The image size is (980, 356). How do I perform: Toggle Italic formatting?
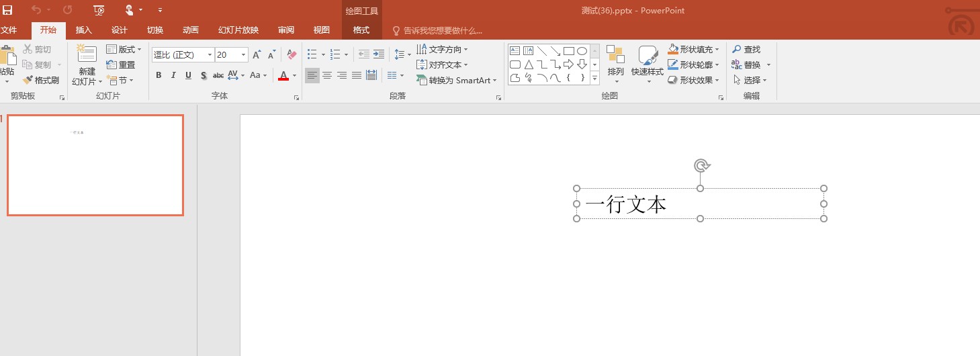pos(173,75)
